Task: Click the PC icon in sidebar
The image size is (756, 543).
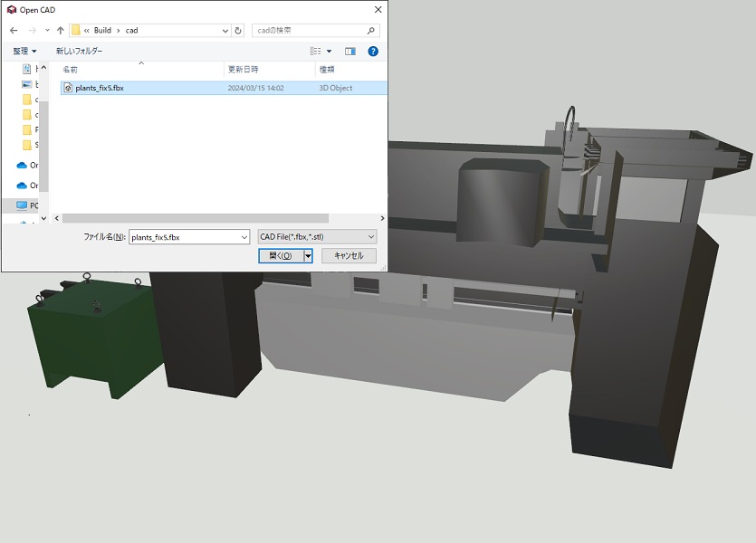Action: 23,205
